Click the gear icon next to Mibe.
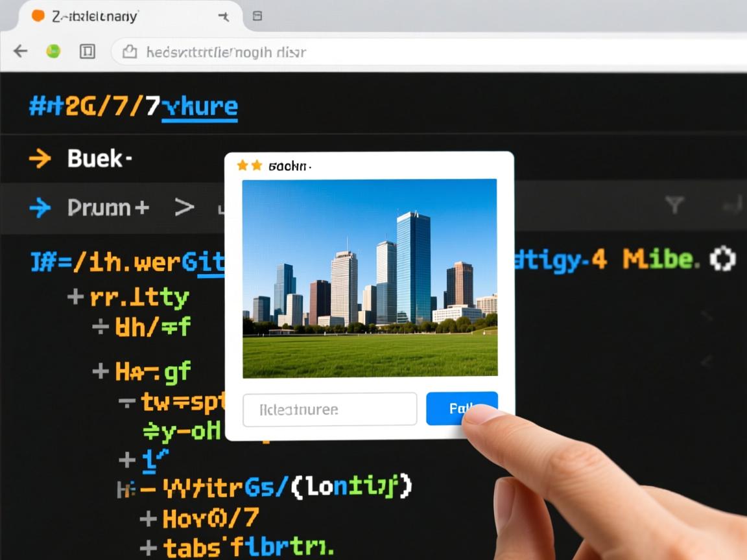This screenshot has width=747, height=560. click(722, 259)
